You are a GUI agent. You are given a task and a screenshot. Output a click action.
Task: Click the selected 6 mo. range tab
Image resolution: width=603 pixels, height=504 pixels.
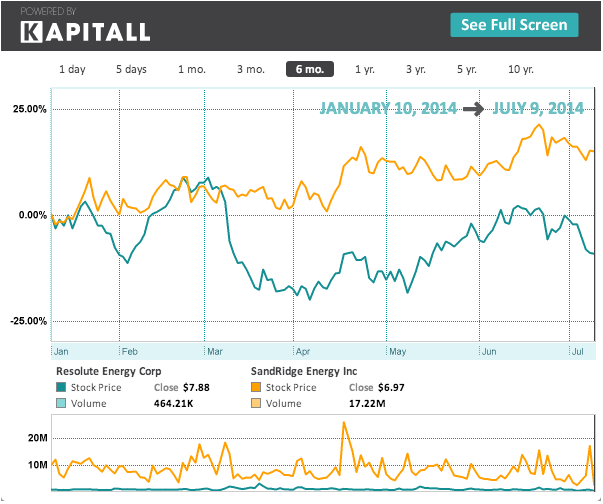308,69
